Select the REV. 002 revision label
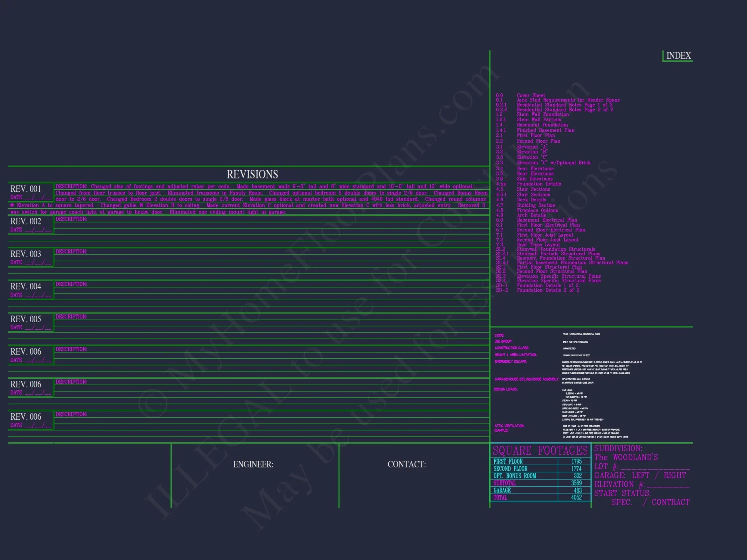The width and height of the screenshot is (747, 560). 25,221
